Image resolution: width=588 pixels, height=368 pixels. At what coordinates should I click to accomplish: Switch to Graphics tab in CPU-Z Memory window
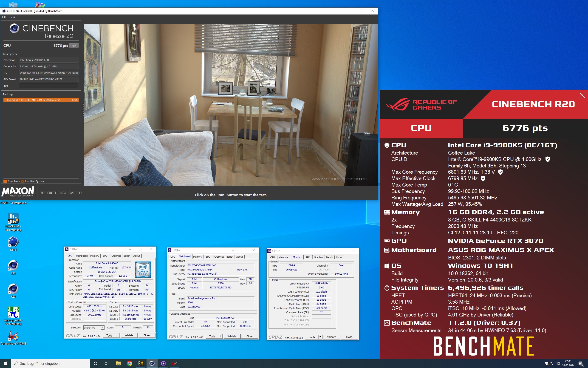pyautogui.click(x=319, y=258)
